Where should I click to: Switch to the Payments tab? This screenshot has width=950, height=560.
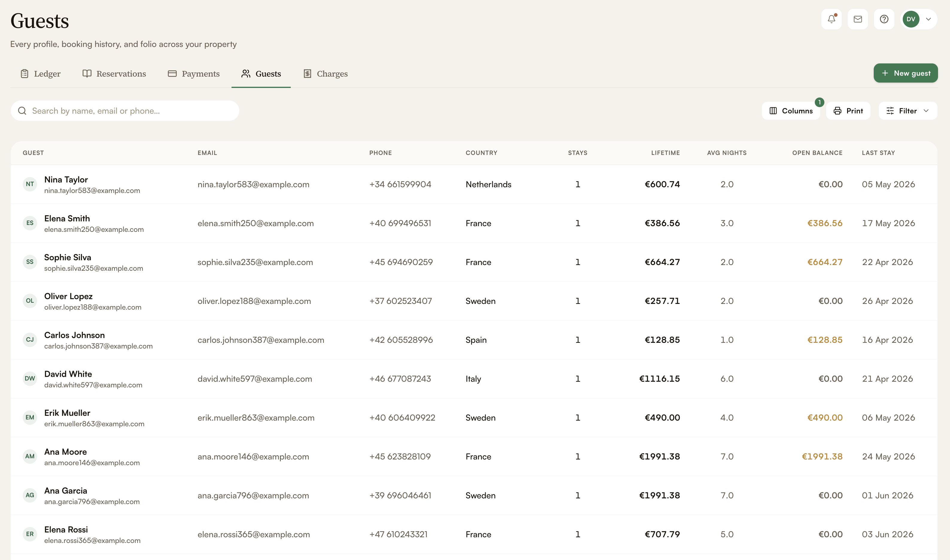194,74
